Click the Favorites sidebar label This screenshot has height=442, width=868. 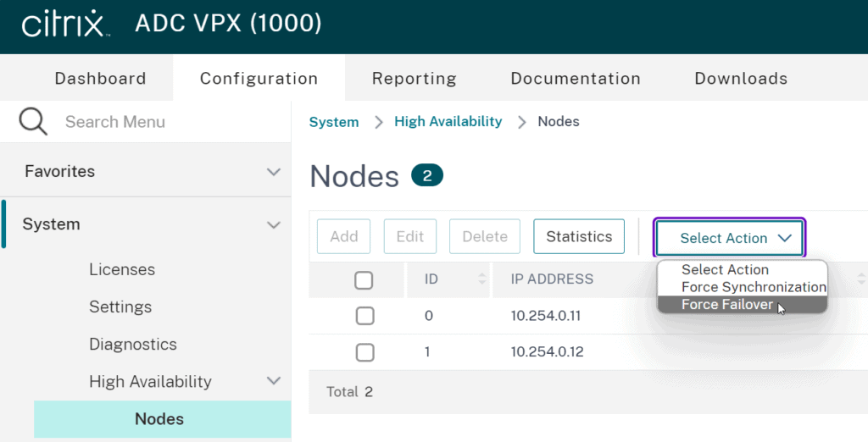pyautogui.click(x=60, y=172)
